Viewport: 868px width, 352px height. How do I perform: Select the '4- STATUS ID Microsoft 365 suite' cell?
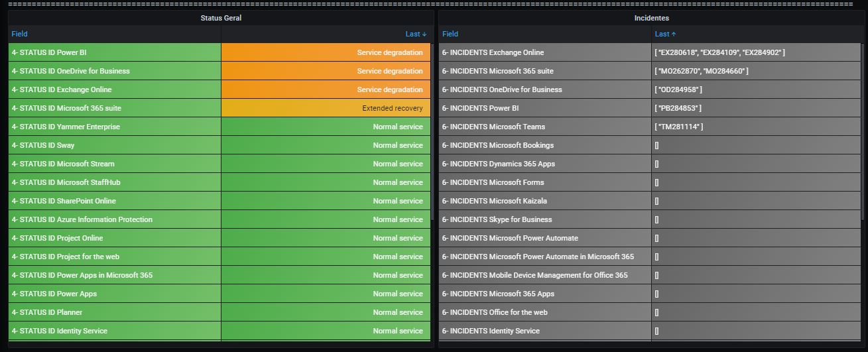pos(115,108)
